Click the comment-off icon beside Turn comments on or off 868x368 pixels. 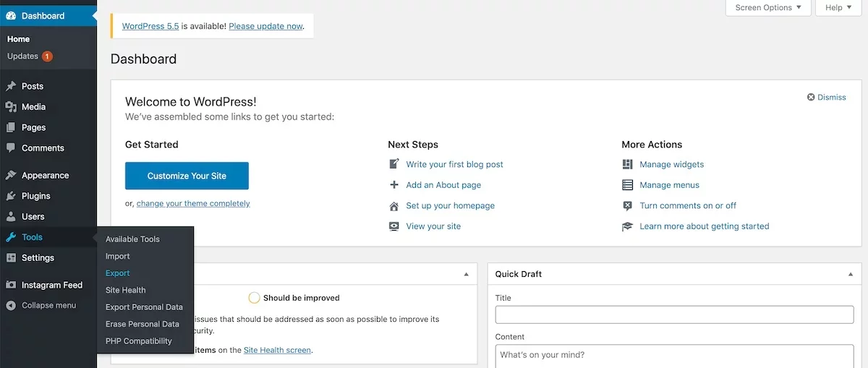628,206
